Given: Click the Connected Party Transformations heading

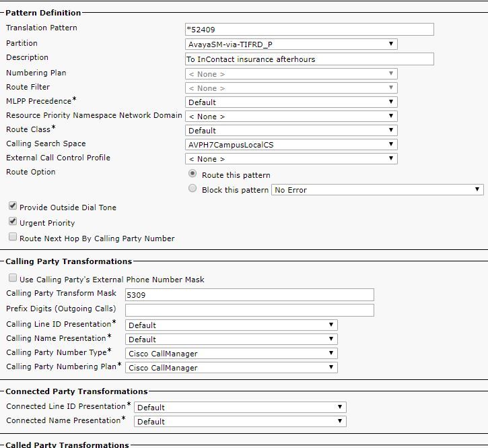Looking at the screenshot, I should (77, 391).
